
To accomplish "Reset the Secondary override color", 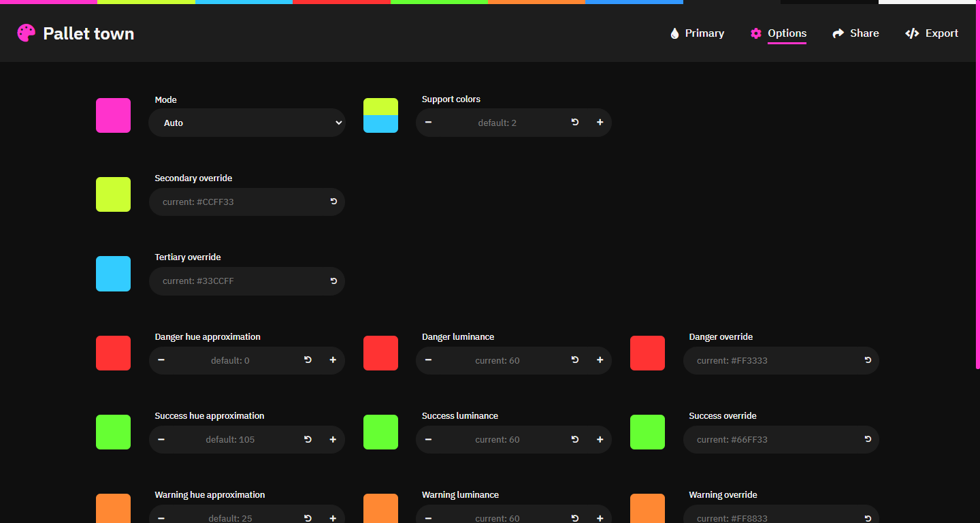I will point(333,202).
